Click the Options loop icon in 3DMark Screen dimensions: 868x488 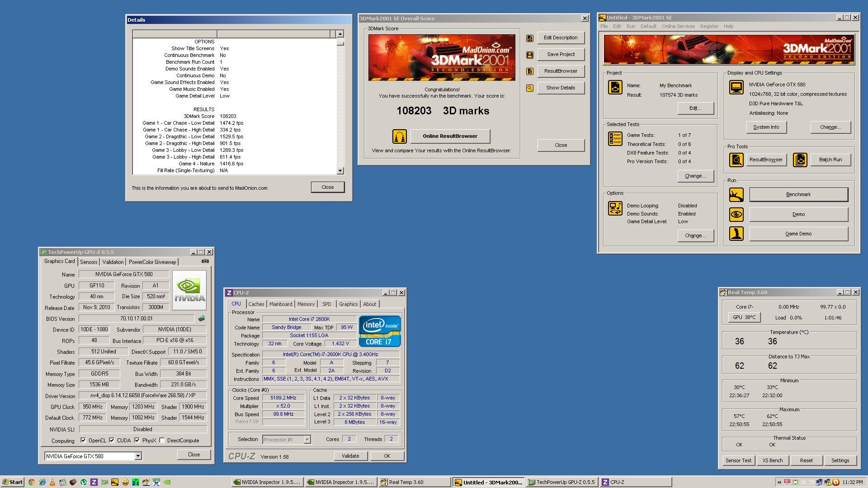coord(615,208)
